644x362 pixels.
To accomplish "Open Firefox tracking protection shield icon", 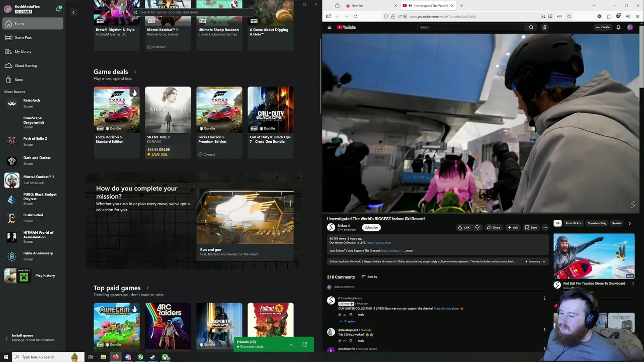I will [x=386, y=17].
